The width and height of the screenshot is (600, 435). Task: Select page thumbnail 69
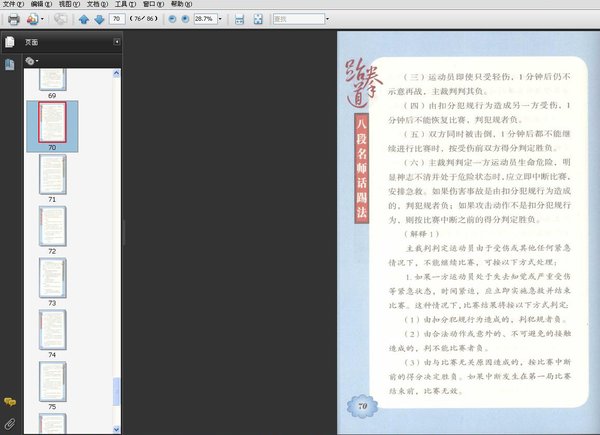(52, 80)
